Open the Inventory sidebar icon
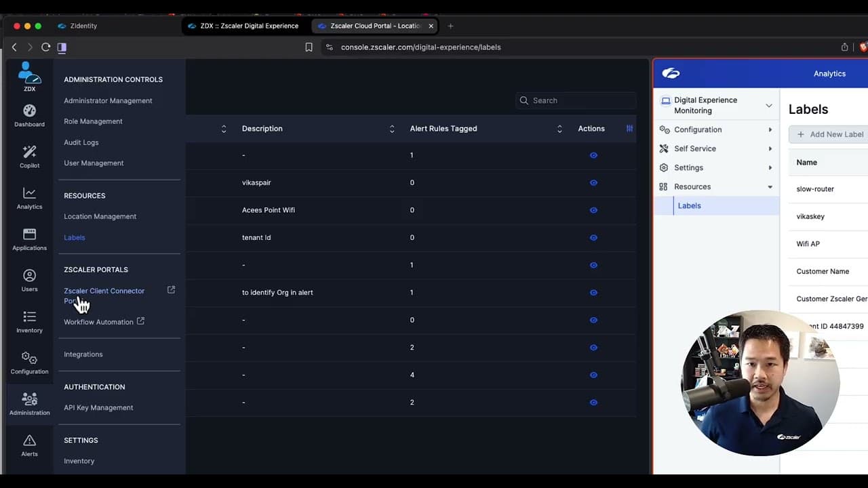This screenshot has width=868, height=488. click(29, 321)
